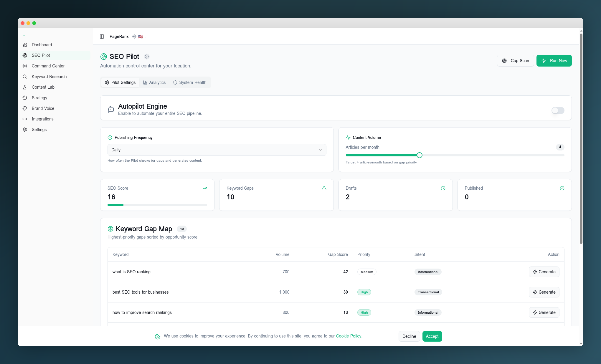601x364 pixels.
Task: Adjust the Articles per month slider
Action: (419, 155)
